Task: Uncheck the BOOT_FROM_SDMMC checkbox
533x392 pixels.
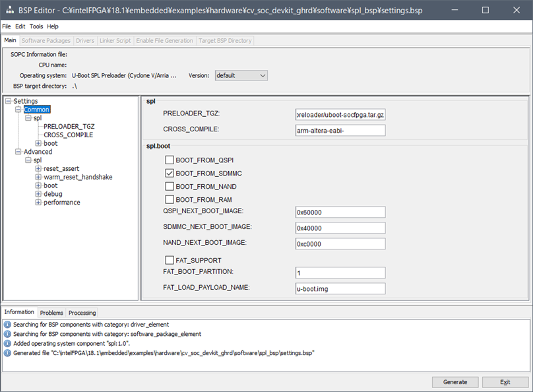Action: (x=170, y=173)
